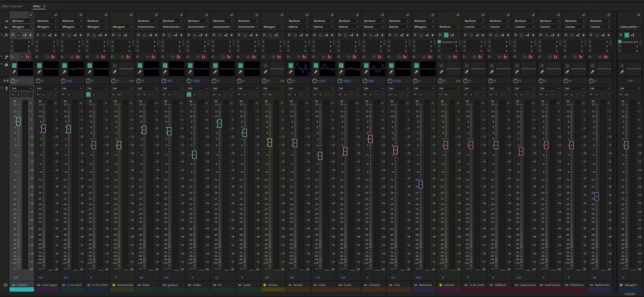Click the L29,4 pan value on violão

pos(196,81)
